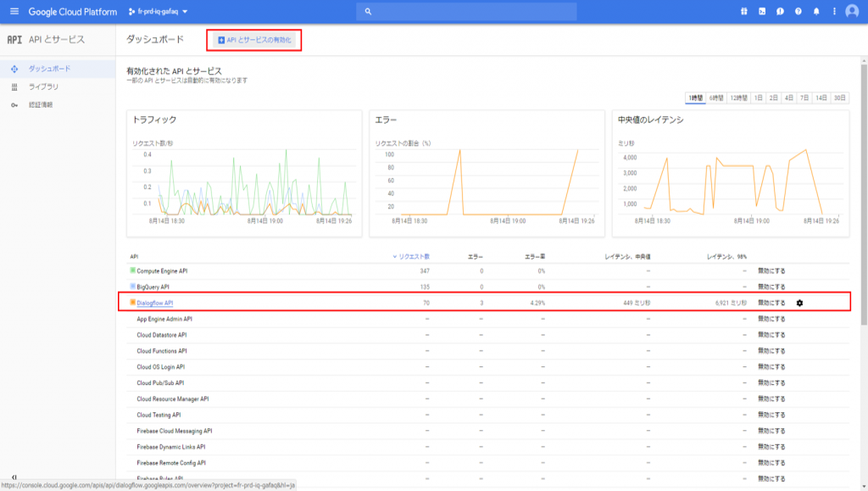
Task: Open the hamburger navigation menu
Action: pos(14,11)
